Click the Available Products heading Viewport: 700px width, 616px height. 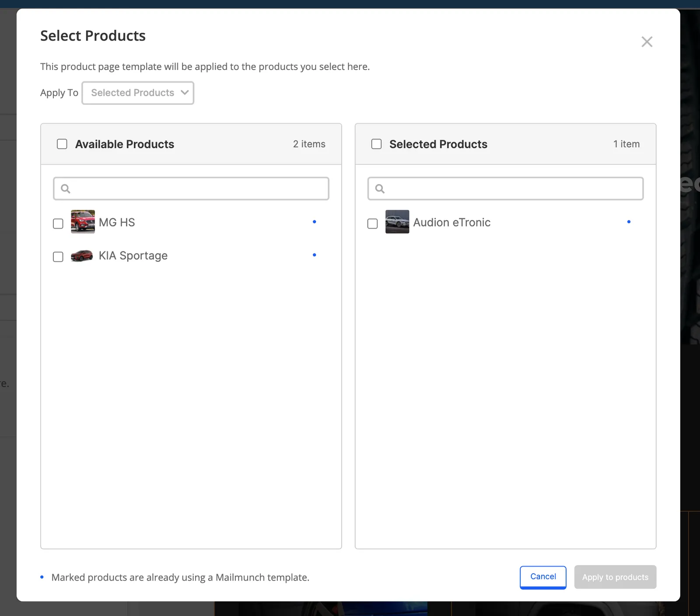(125, 144)
